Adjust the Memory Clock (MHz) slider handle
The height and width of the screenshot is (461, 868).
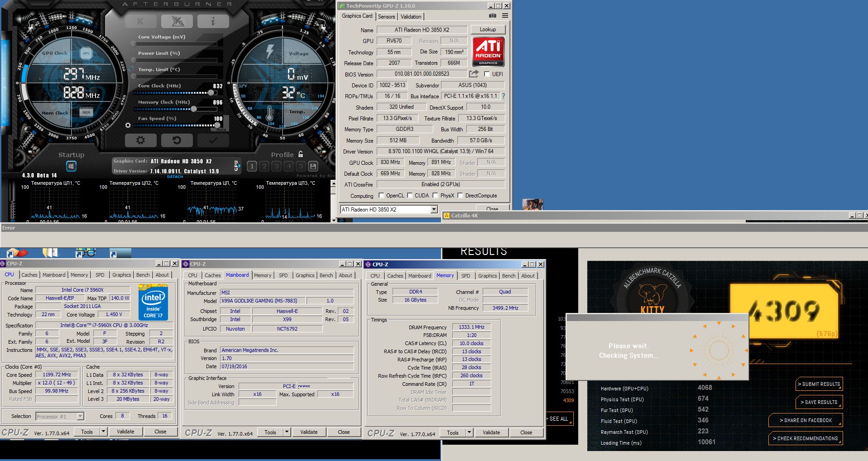pos(194,109)
